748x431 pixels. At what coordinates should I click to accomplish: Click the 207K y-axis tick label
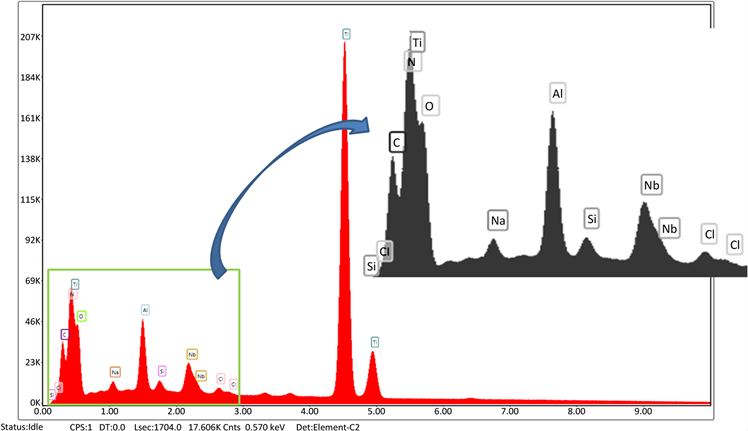click(31, 37)
